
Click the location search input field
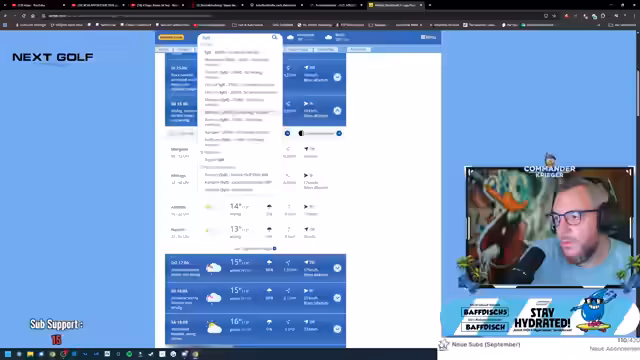[237, 38]
